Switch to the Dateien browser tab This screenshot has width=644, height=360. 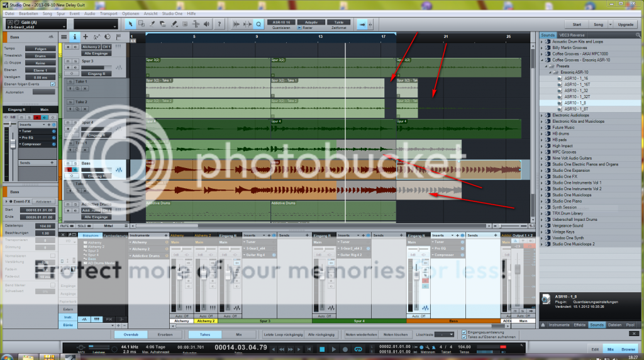click(x=614, y=325)
